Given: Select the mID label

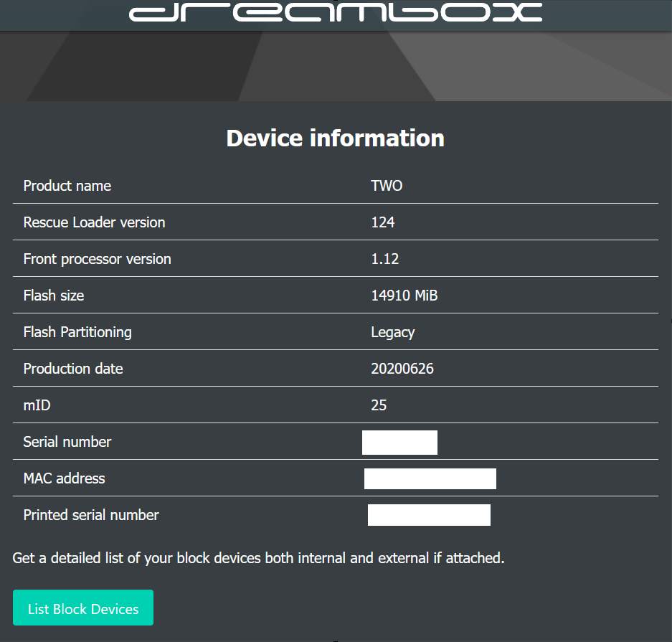Looking at the screenshot, I should click(x=37, y=405).
